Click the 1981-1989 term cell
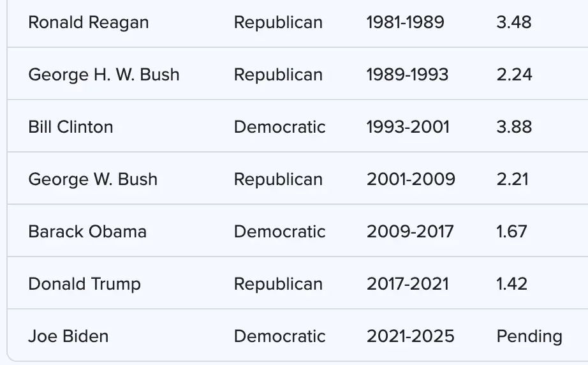 (x=406, y=22)
